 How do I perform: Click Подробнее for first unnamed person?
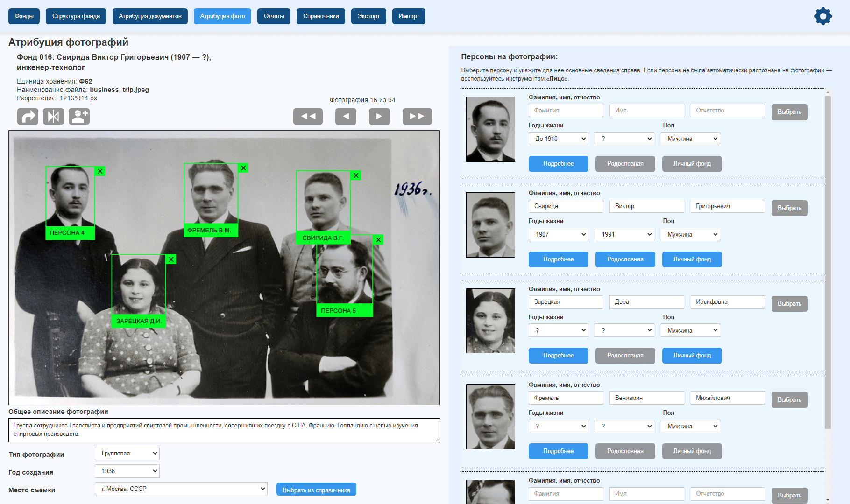(x=559, y=164)
